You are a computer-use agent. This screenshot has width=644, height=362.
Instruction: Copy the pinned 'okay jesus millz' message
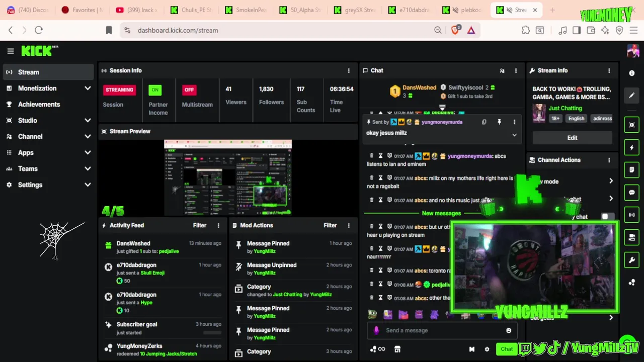(484, 122)
